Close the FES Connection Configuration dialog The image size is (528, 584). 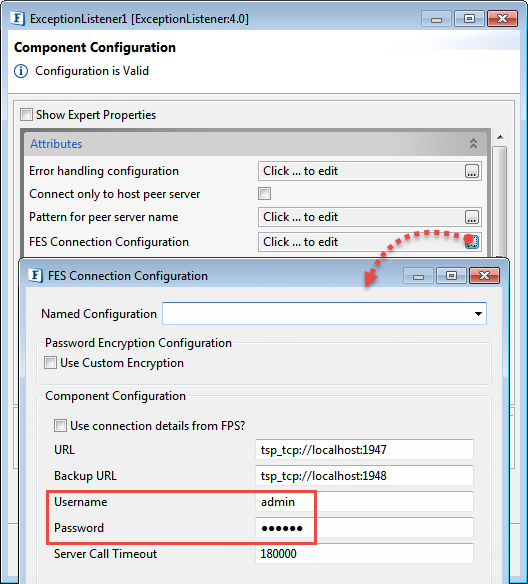(x=484, y=276)
